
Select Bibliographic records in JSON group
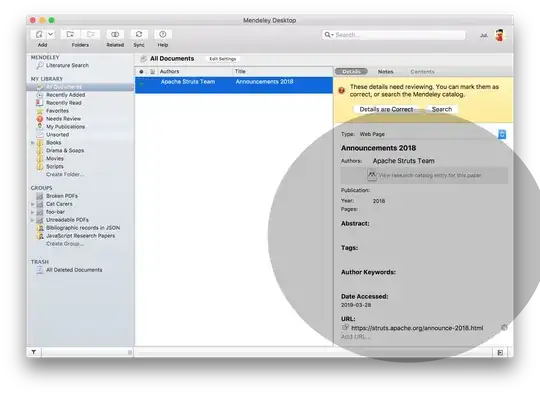(83, 228)
